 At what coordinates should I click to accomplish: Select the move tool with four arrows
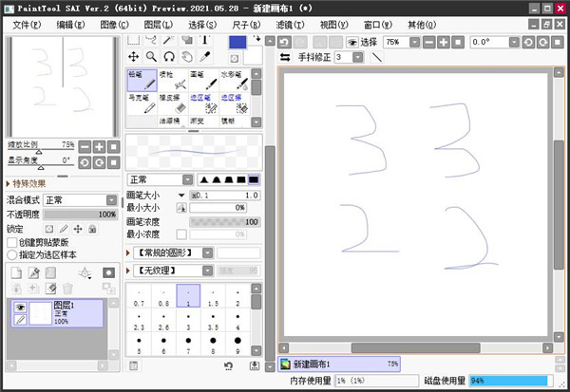(x=134, y=57)
